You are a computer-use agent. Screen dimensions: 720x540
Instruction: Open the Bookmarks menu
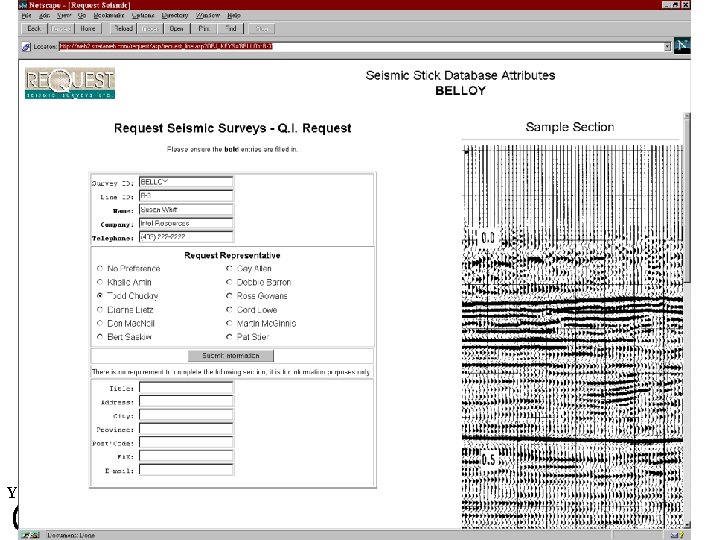tap(109, 15)
